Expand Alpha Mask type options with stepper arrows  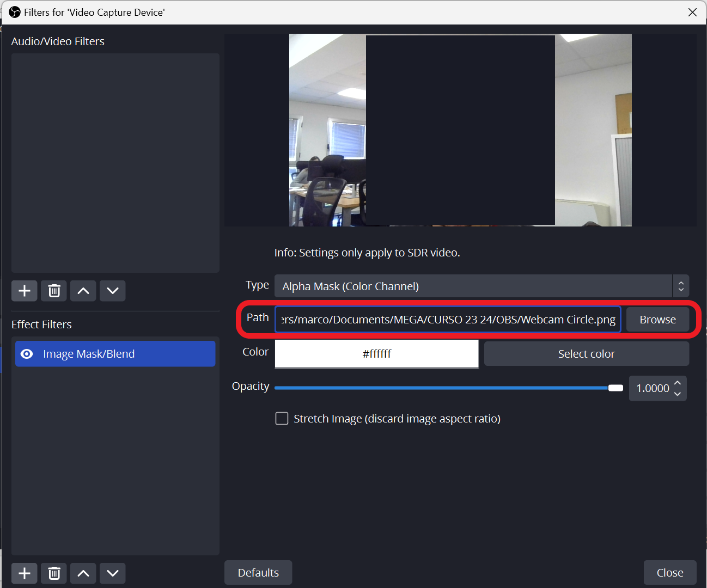681,286
